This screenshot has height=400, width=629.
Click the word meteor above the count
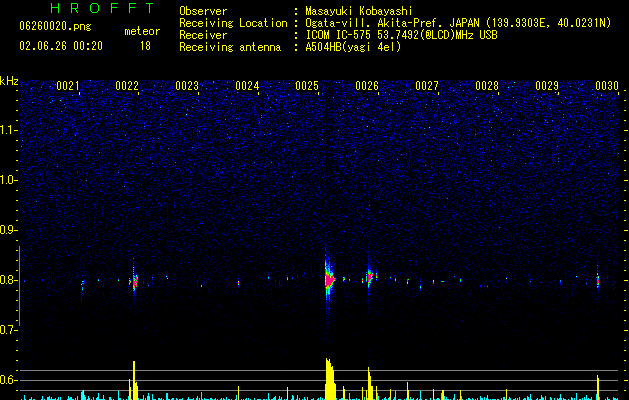click(142, 31)
